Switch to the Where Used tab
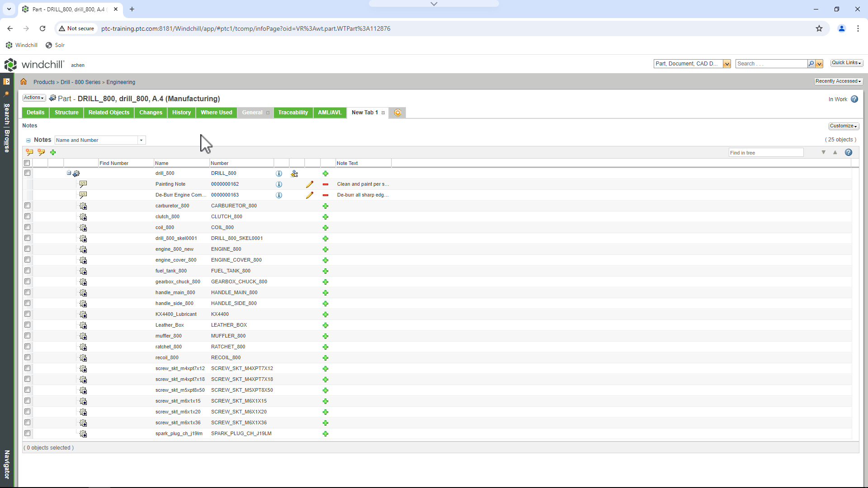Viewport: 868px width, 488px height. pyautogui.click(x=216, y=113)
